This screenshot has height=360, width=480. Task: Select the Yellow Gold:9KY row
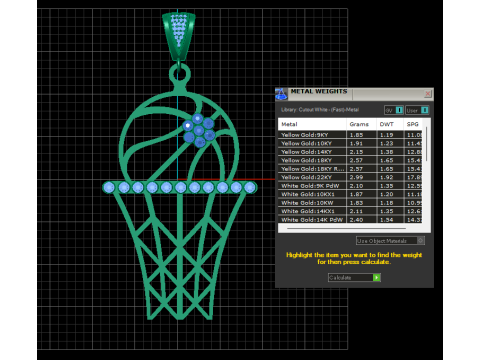tap(350, 135)
